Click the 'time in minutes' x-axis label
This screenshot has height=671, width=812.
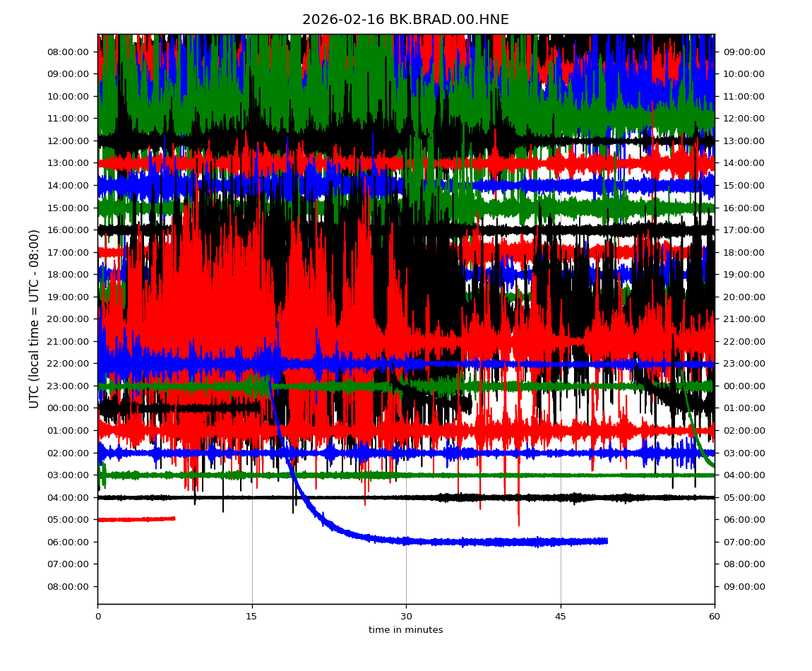coord(405,630)
